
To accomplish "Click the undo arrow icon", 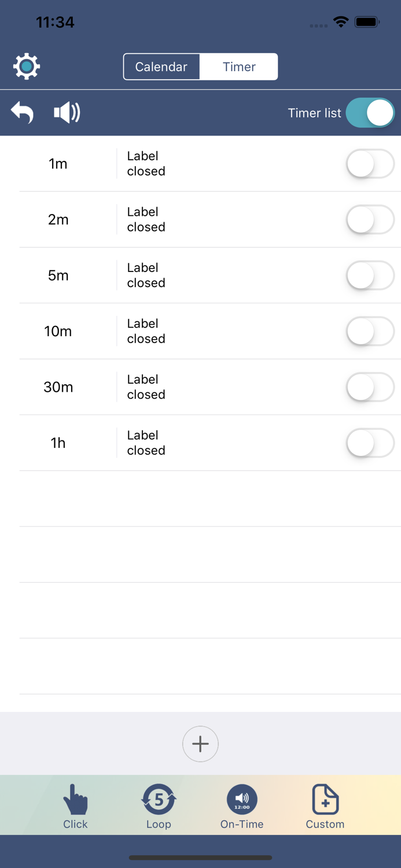I will [22, 112].
